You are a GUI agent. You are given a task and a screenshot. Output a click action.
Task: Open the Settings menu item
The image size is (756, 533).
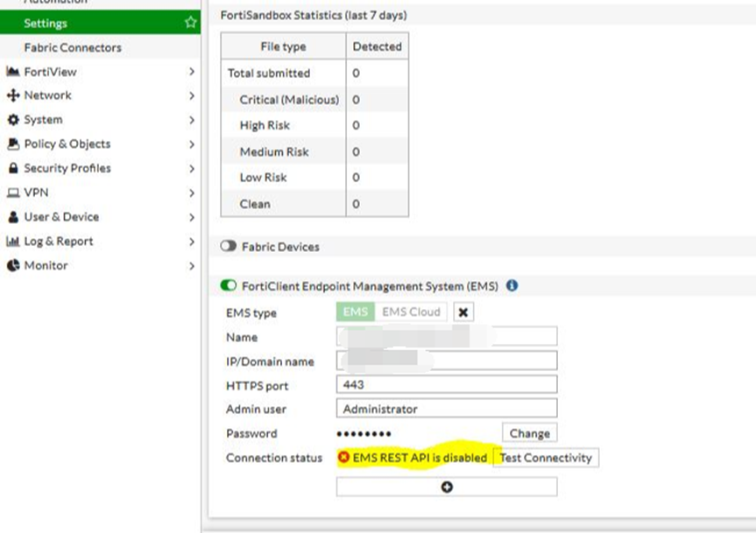100,23
